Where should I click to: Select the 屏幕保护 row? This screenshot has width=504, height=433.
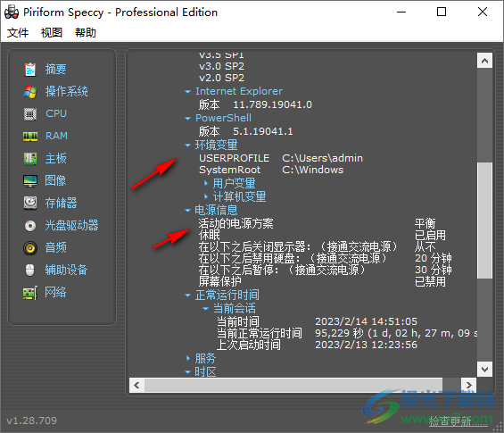[322, 281]
